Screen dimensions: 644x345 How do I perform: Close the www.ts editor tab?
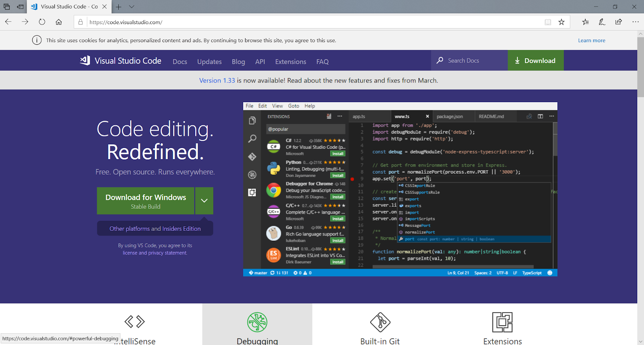[x=427, y=117]
